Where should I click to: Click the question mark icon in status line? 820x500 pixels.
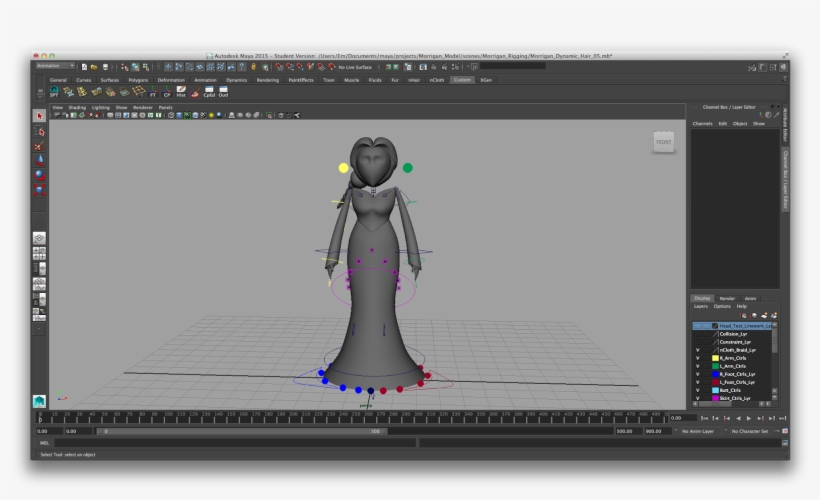242,67
